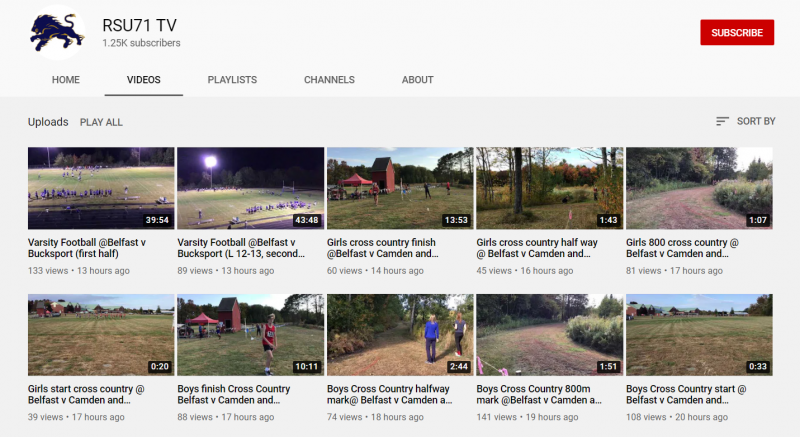Click title 'Boys finish Cross Country Belfast v Camden'
Image resolution: width=800 pixels, height=437 pixels.
coord(234,394)
